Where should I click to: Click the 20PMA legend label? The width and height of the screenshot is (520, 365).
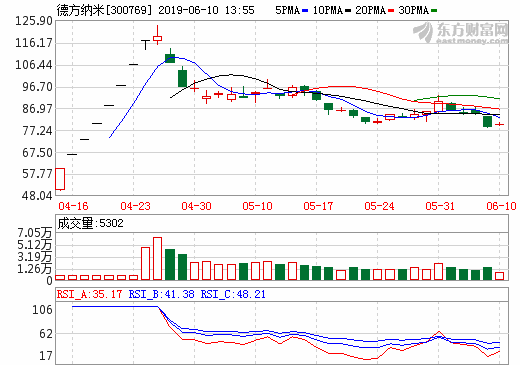coord(370,10)
